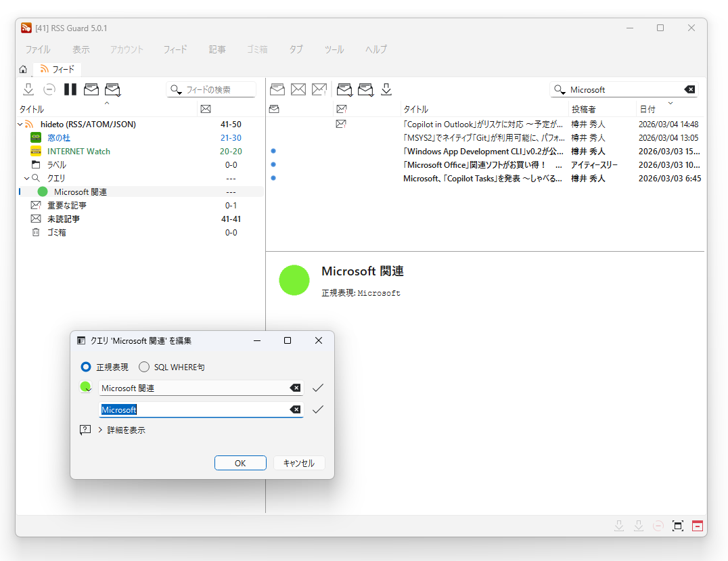
Task: Open the 表示 menu
Action: [x=81, y=49]
